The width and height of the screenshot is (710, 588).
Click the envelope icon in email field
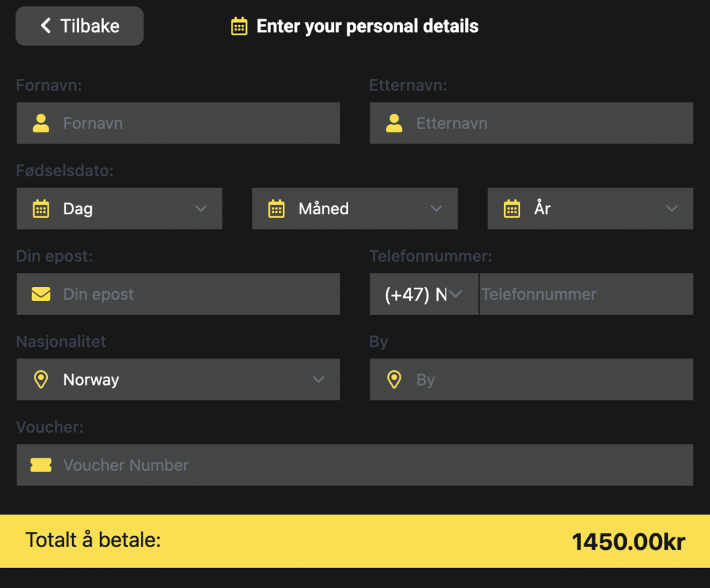point(41,294)
